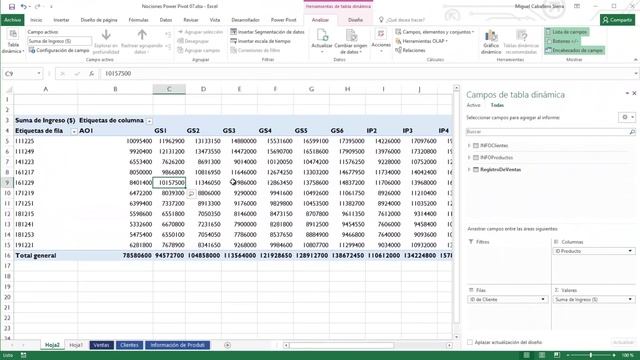Click the Actualizar refresh icon

pyautogui.click(x=322, y=36)
